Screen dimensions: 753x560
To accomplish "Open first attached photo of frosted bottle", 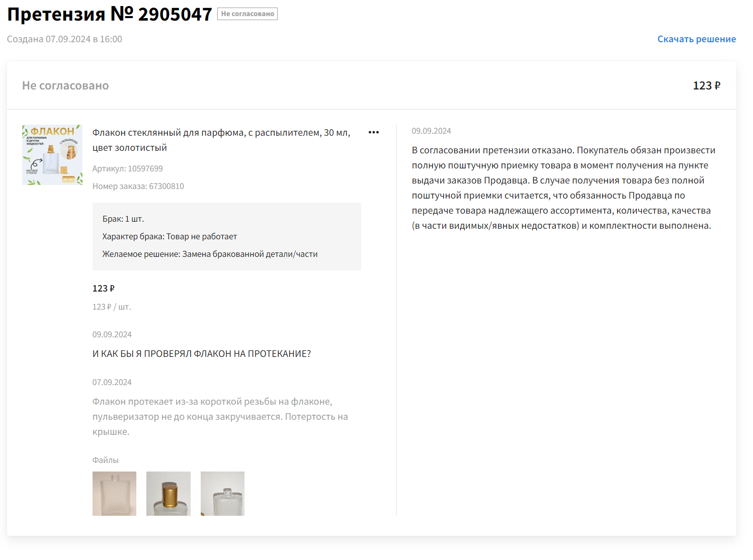I will pos(114,493).
